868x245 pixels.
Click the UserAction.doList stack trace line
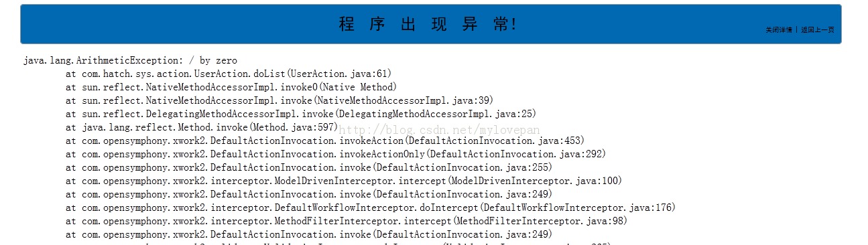(229, 74)
